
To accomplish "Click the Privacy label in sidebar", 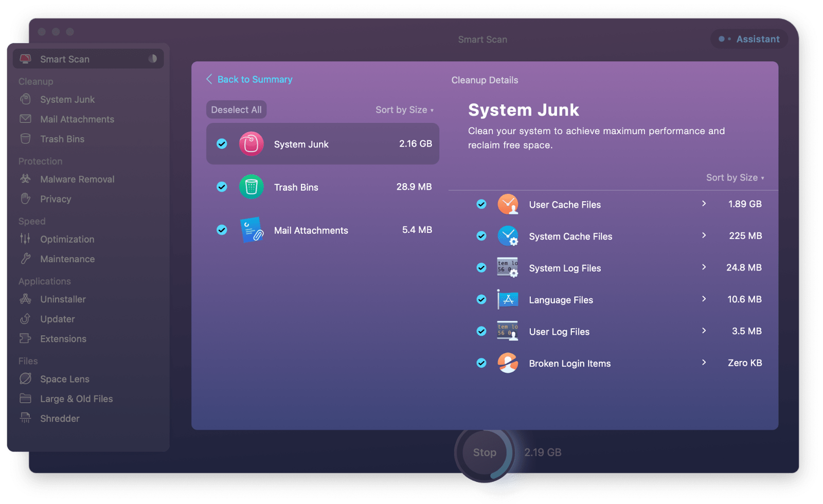I will coord(56,199).
